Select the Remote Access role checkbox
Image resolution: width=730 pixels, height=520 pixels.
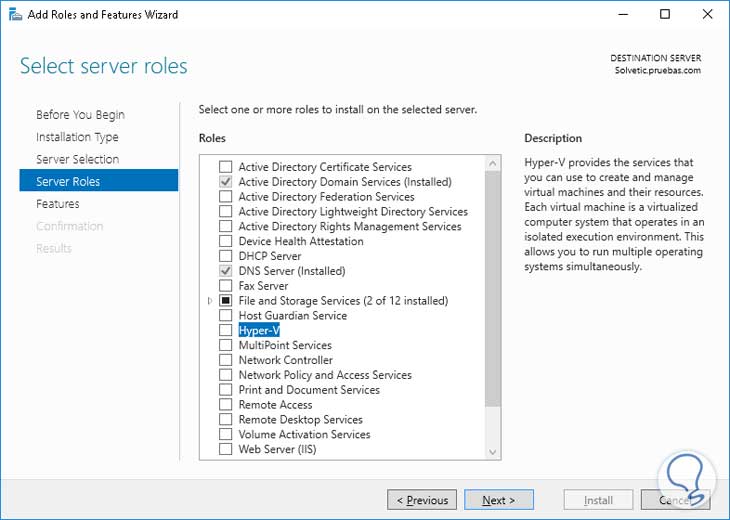point(226,405)
